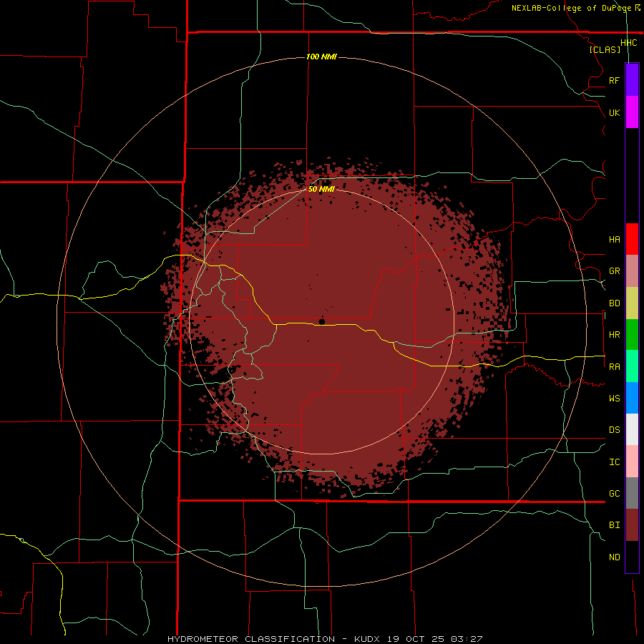644x644 pixels.
Task: Click the ND black legend swatch
Action: click(632, 557)
